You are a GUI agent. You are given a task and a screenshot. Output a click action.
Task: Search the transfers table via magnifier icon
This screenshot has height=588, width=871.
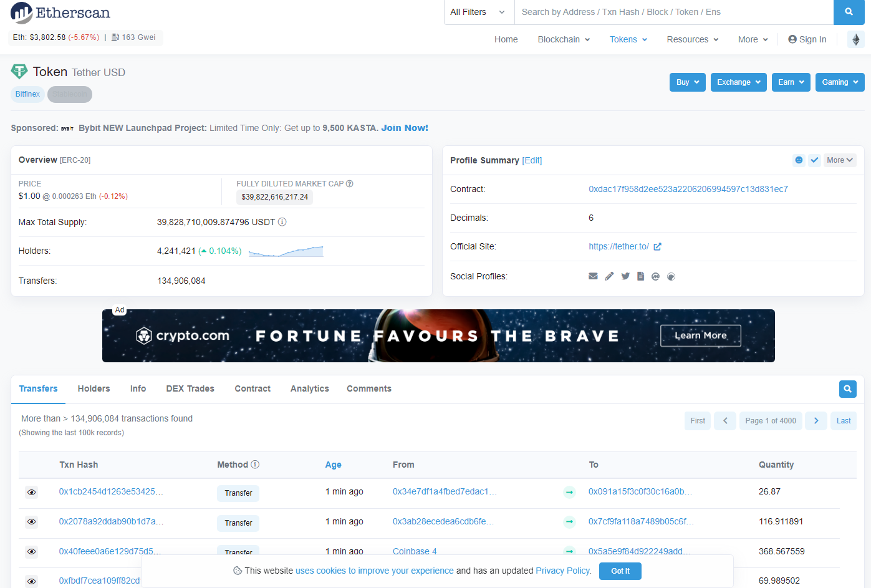[x=847, y=389]
